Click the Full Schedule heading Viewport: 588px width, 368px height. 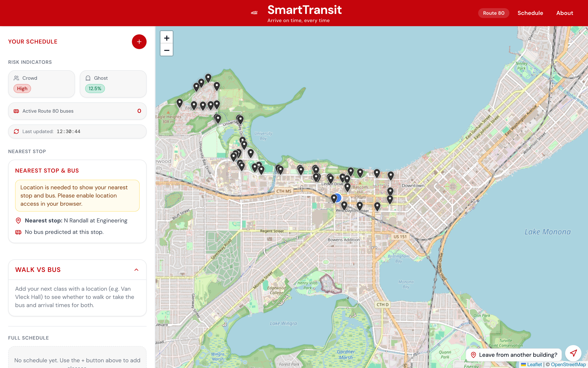[28, 338]
